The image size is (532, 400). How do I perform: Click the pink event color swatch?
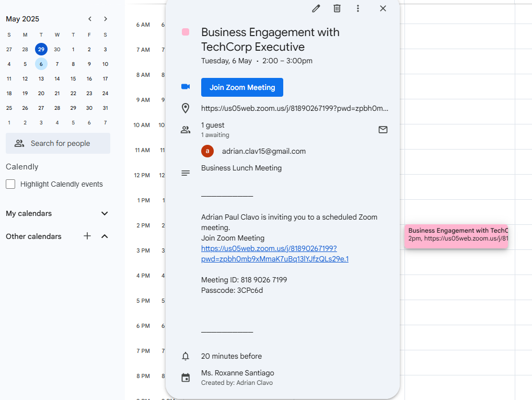[x=186, y=32]
